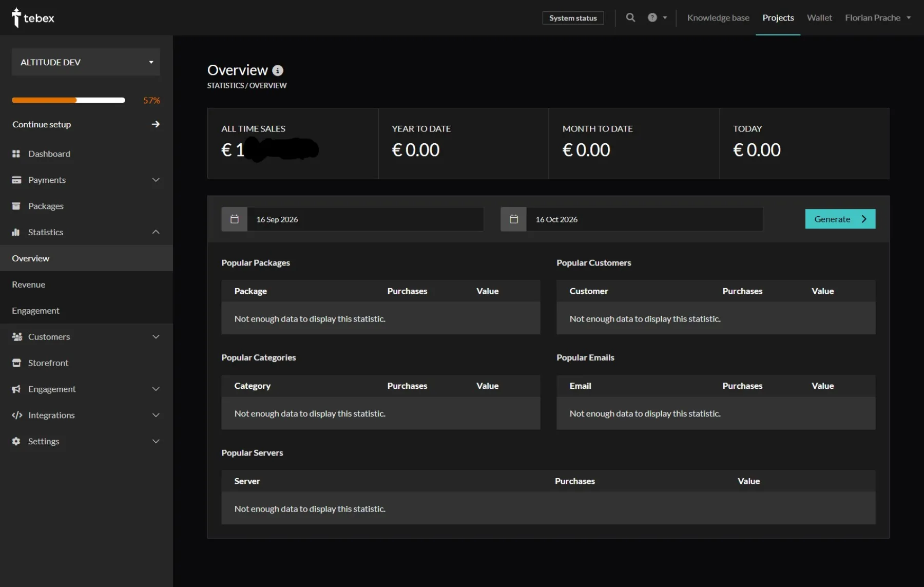Click the Generate button

tap(840, 219)
